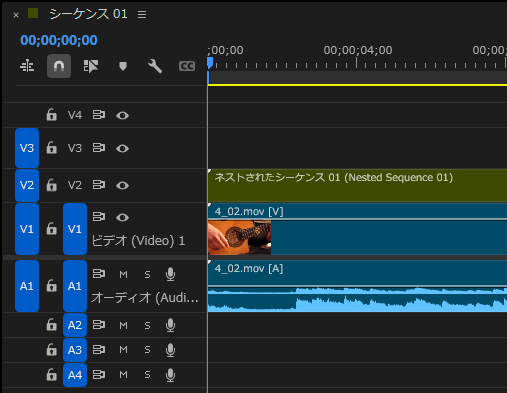
Task: Click the ビデオ (Video) 1 track name
Action: click(138, 241)
